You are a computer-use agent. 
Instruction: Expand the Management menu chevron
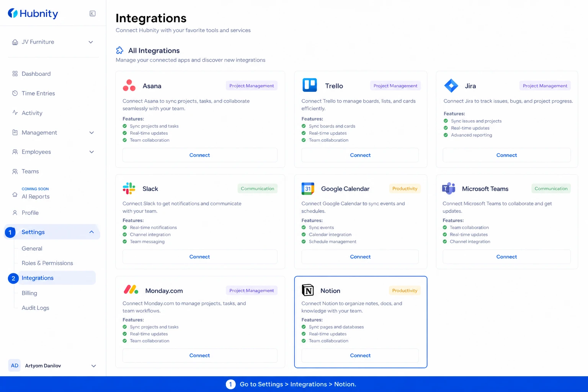(91, 132)
